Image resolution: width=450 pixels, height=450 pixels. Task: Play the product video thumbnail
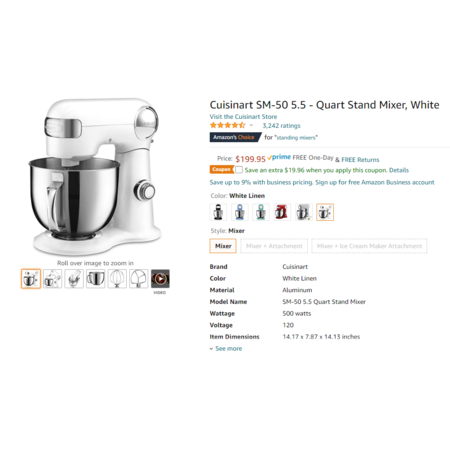point(160,279)
